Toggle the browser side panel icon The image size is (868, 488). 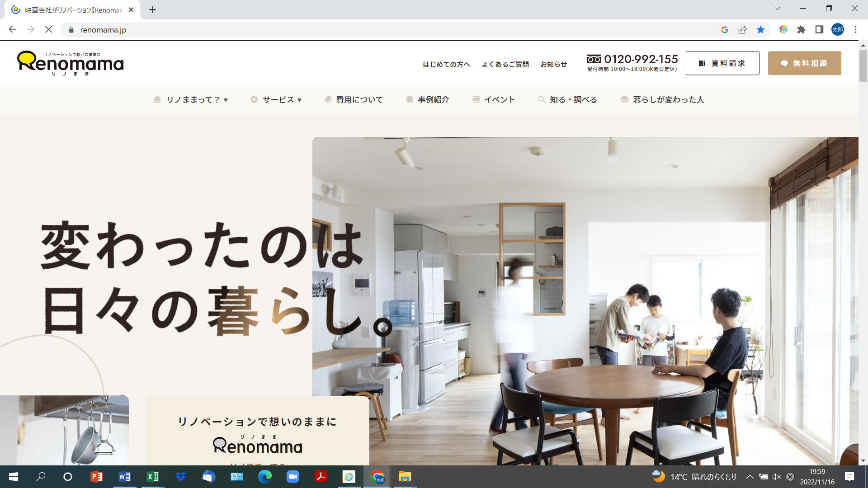819,30
